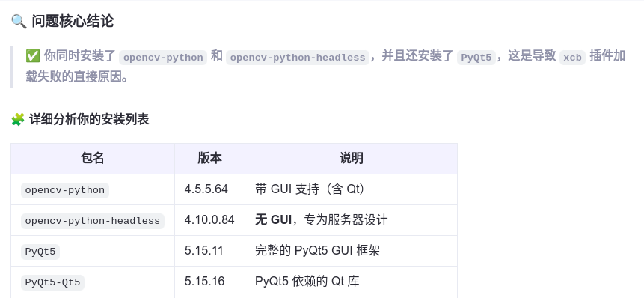Click the PyQt5 code tag in the quote
644x298 pixels.
tap(476, 58)
